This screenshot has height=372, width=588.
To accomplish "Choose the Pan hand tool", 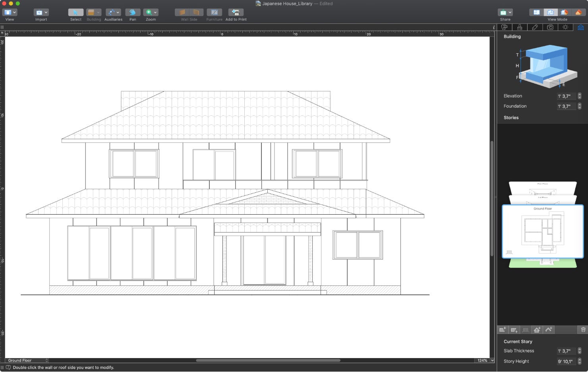I will [x=133, y=12].
